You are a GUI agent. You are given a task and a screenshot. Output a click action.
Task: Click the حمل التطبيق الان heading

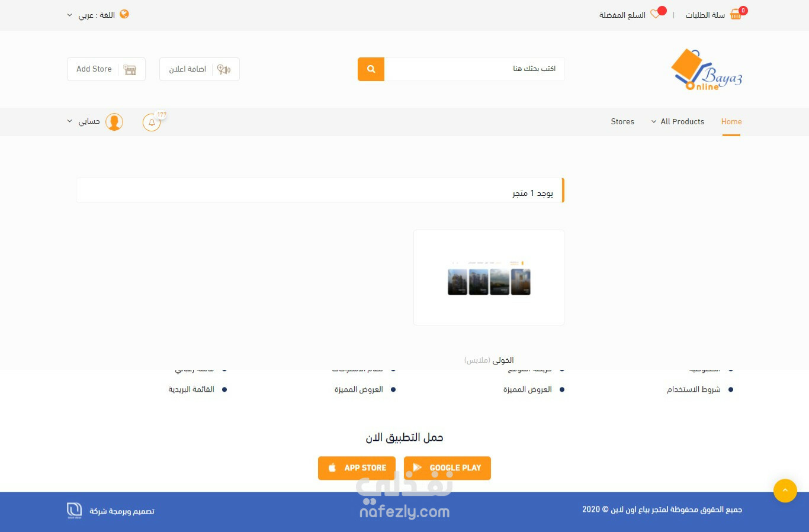(404, 437)
